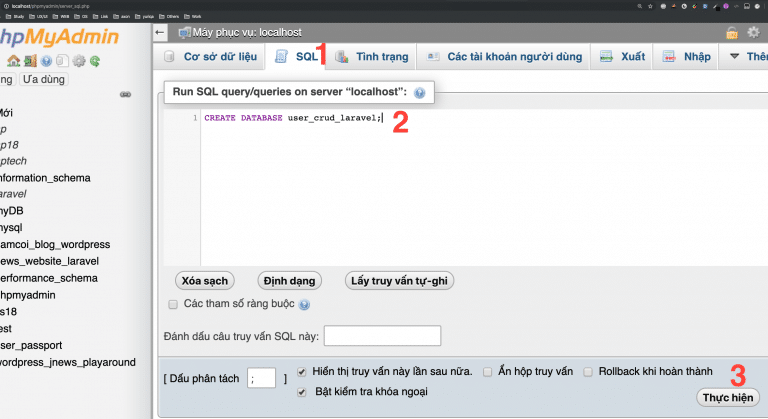Click the browser zoom magnifier icon
Viewport: 768px width, 419px height.
pos(639,6)
